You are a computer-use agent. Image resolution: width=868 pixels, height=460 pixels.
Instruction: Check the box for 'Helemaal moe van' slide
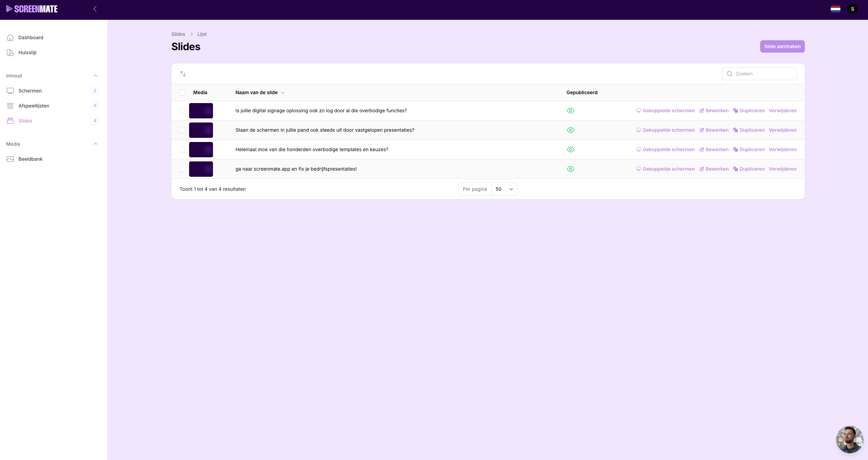(x=182, y=149)
